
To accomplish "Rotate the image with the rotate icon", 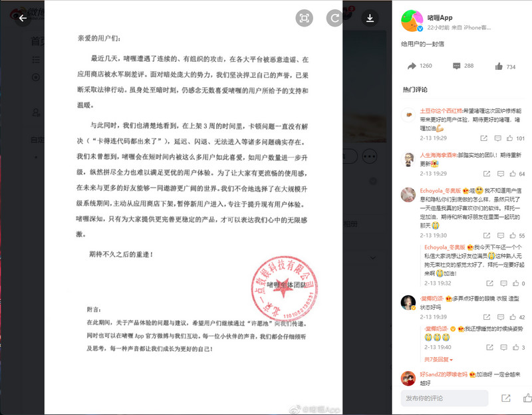I will [x=334, y=18].
